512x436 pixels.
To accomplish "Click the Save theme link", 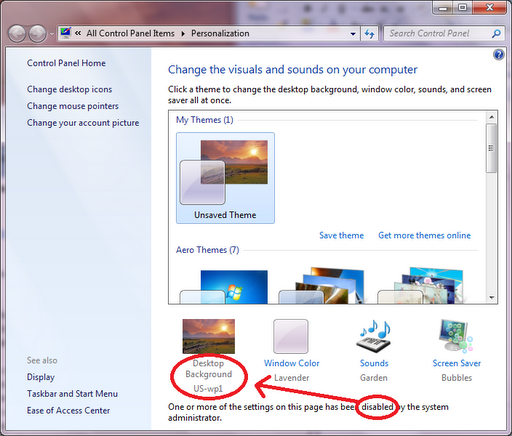I will point(341,235).
